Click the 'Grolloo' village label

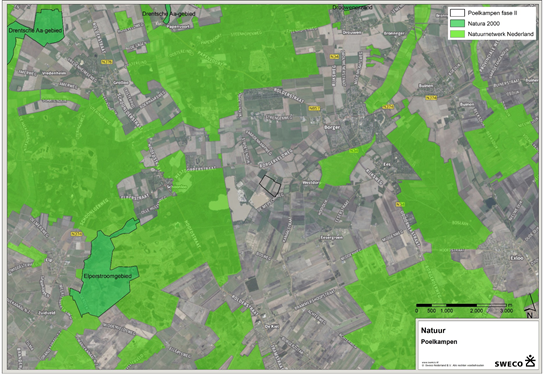[121, 83]
